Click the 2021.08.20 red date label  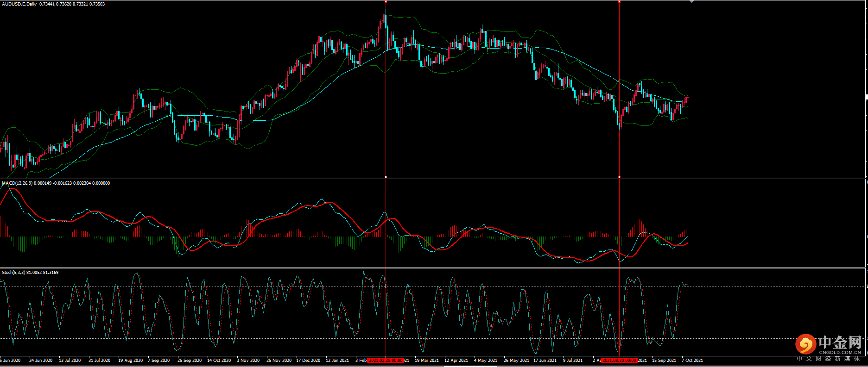point(619,361)
